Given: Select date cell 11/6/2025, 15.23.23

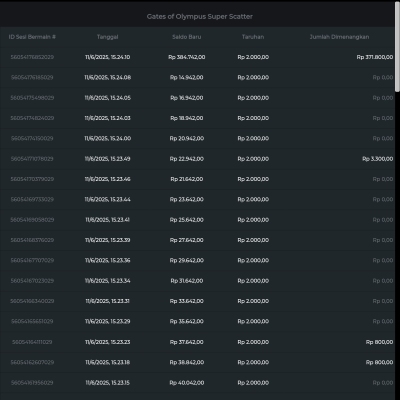Looking at the screenshot, I should [107, 342].
